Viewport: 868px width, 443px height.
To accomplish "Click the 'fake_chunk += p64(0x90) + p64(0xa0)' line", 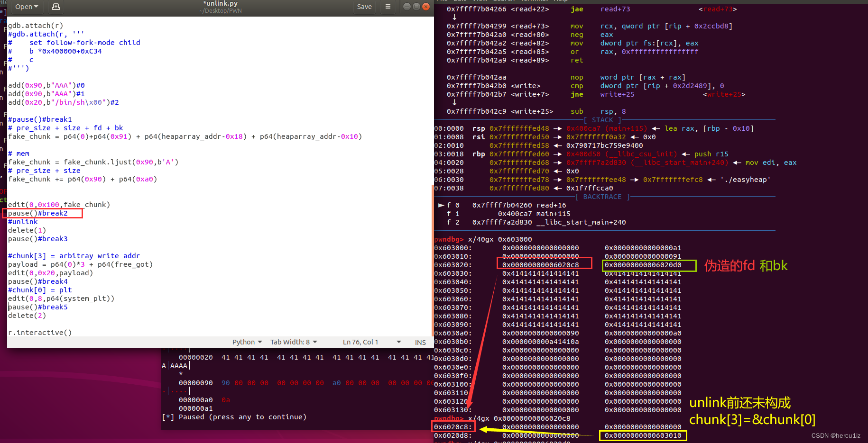I will click(x=83, y=179).
